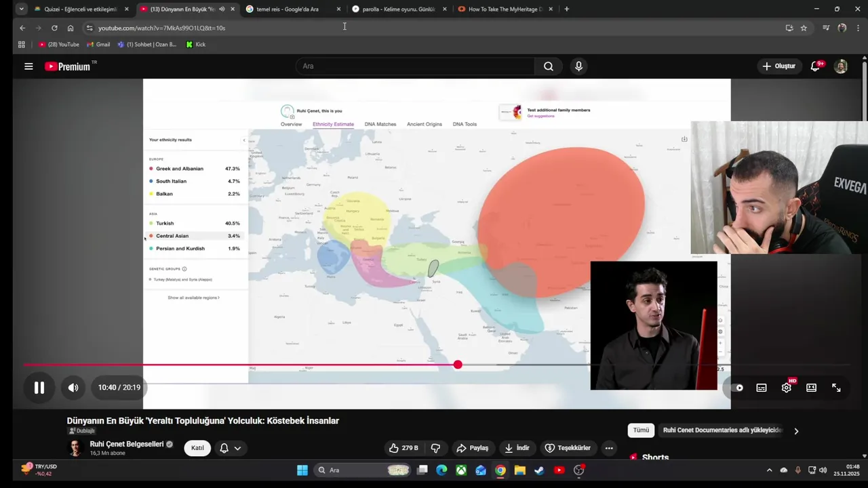
Task: Open the Kick bookmark
Action: point(196,44)
